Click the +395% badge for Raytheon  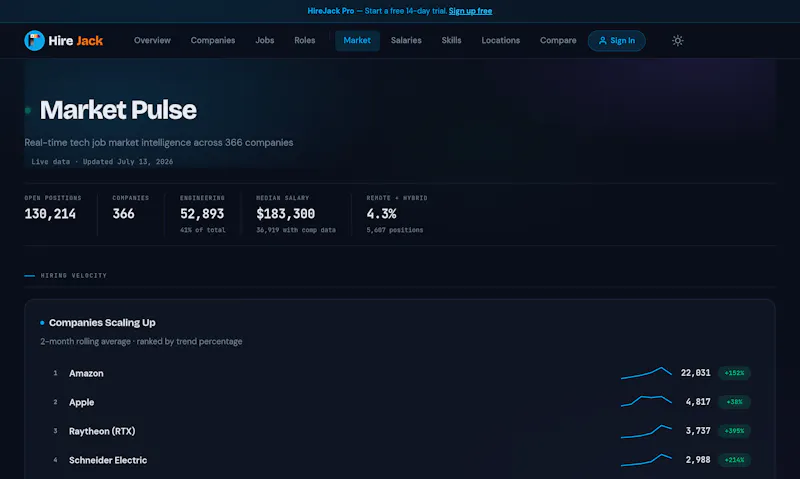tap(734, 431)
